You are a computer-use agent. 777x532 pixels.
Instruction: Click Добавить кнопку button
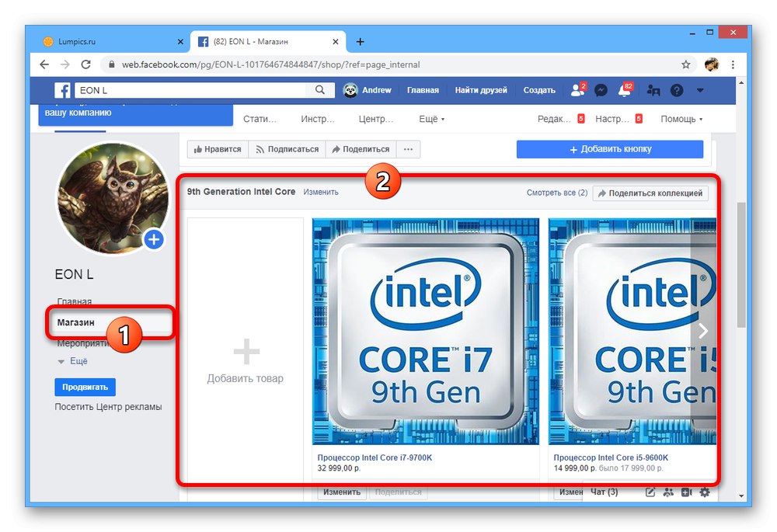610,149
